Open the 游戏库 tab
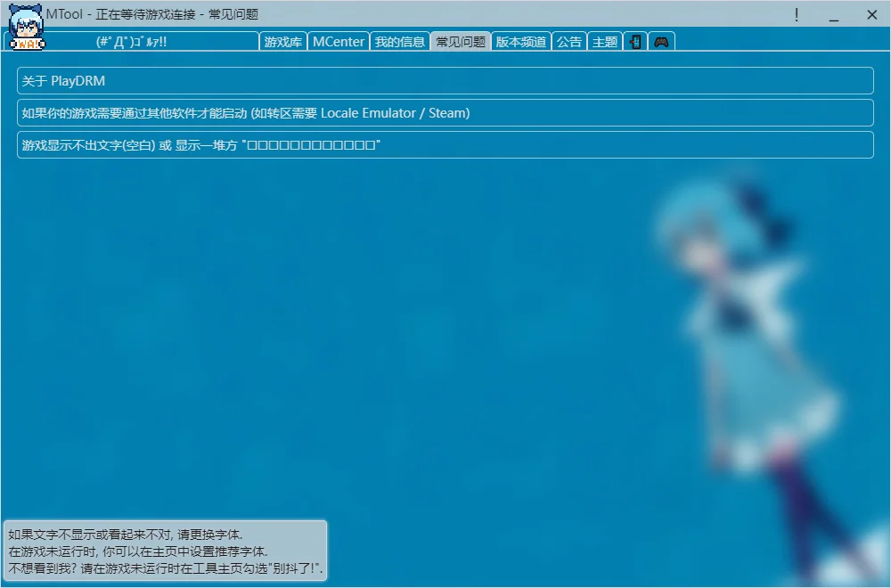Screen dimensions: 891x588 tap(283, 42)
